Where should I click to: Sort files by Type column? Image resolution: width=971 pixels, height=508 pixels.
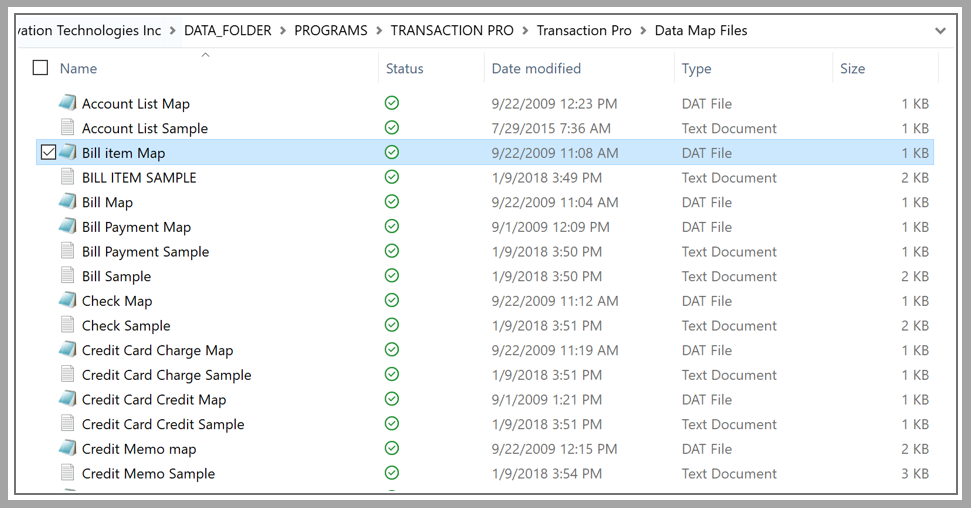[697, 68]
